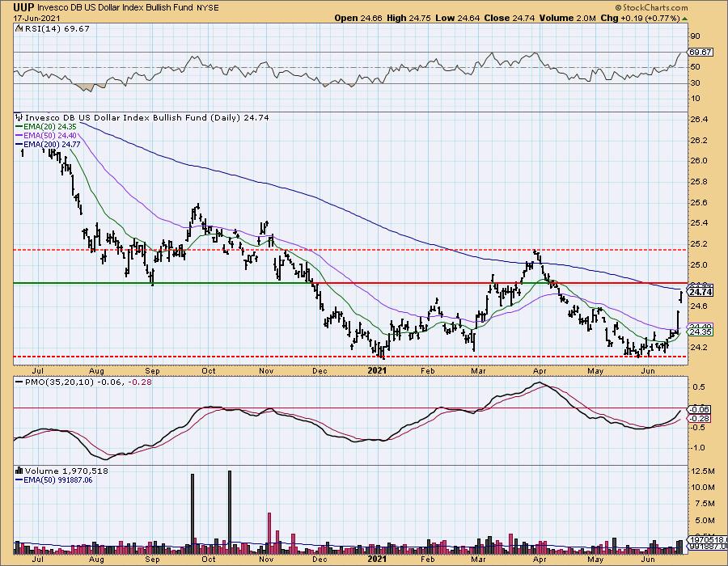
Task: Click the green up-triangle next to Chg
Action: pos(685,19)
